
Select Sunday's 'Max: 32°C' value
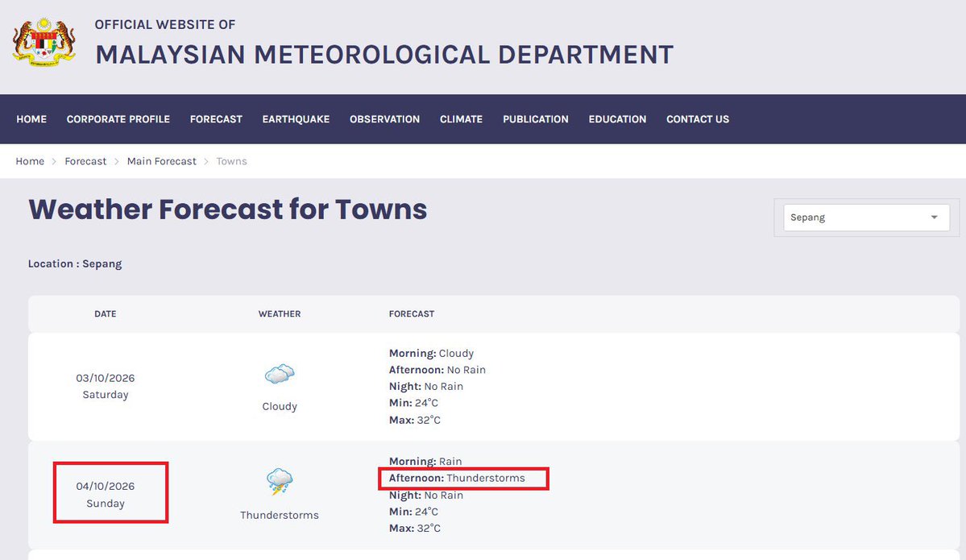click(x=415, y=529)
